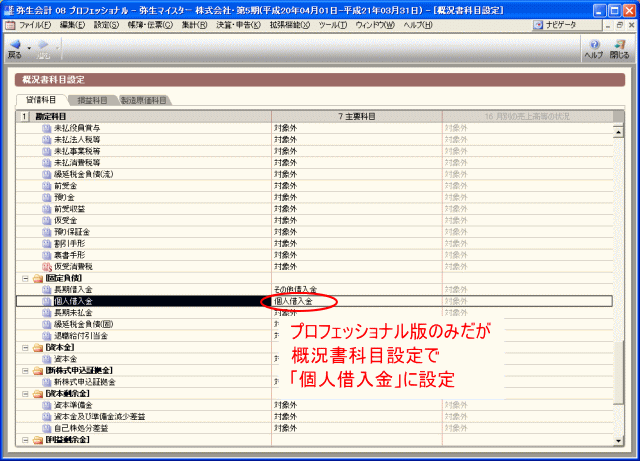
Task: Switch to the 損益科目 tab
Action: click(x=92, y=100)
